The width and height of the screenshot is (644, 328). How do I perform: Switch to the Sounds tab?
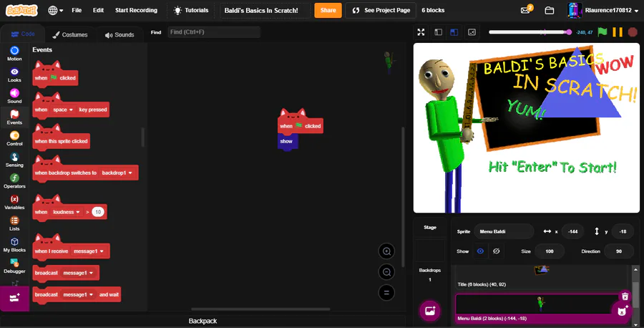(119, 35)
